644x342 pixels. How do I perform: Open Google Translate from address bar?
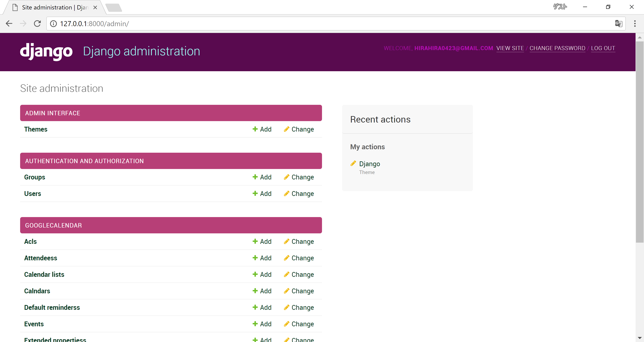click(618, 24)
